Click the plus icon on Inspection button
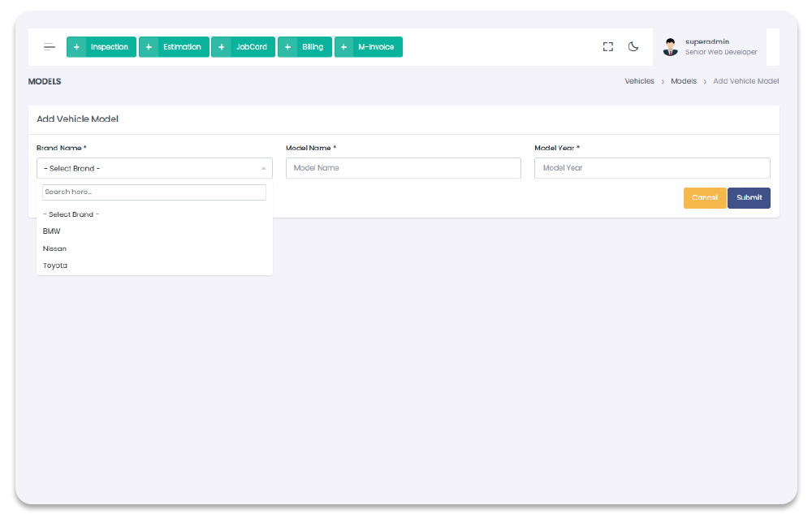 click(x=76, y=47)
